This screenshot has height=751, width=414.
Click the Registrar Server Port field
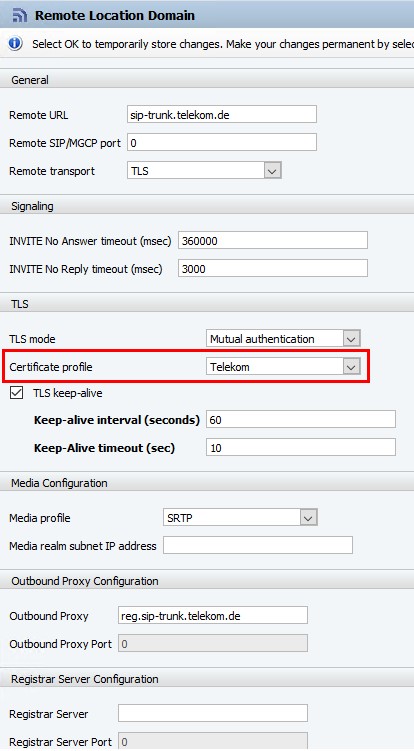213,742
